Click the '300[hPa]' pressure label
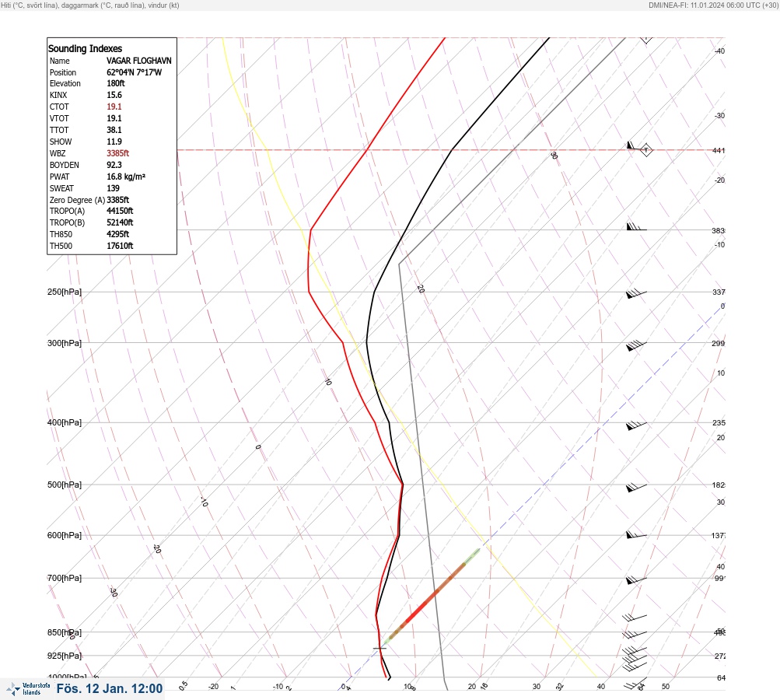 point(65,343)
